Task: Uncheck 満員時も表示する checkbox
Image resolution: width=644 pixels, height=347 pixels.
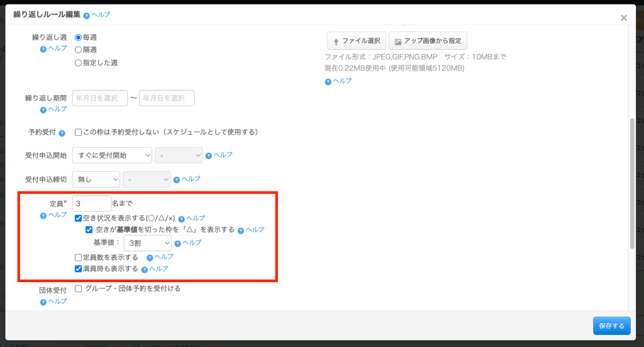Action: tap(79, 269)
